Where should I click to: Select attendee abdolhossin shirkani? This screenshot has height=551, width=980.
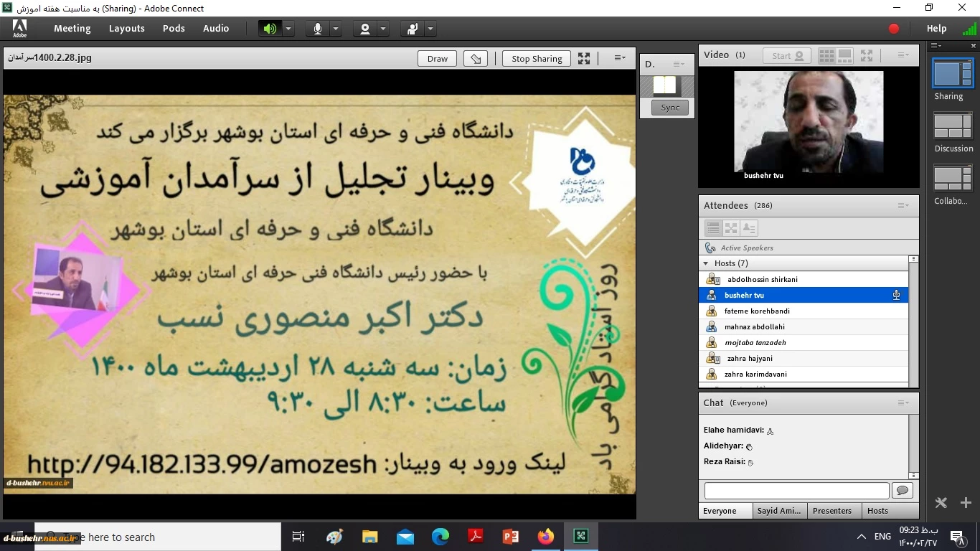(804, 279)
